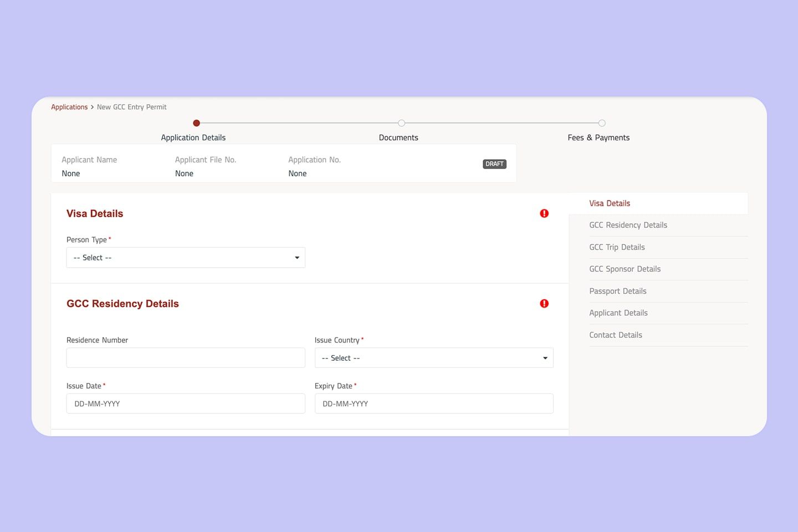This screenshot has width=798, height=532.
Task: Click the DRAFT status badge
Action: click(494, 164)
